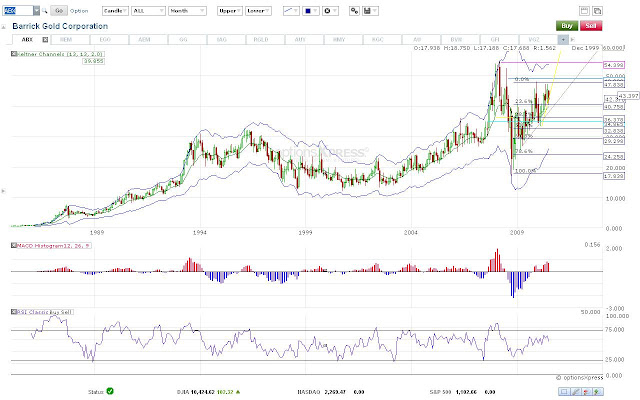
Task: Click the single window layout icon
Action: click(584, 11)
